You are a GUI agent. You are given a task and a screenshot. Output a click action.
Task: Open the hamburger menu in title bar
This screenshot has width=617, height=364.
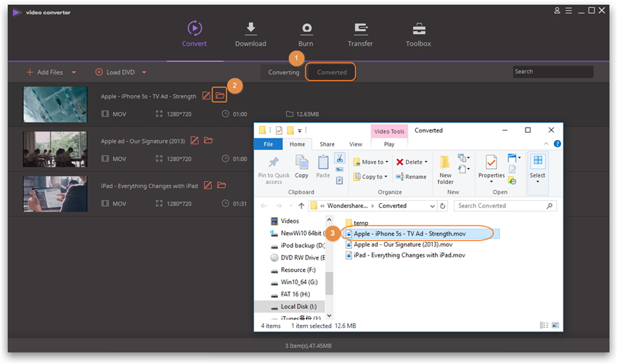click(568, 11)
